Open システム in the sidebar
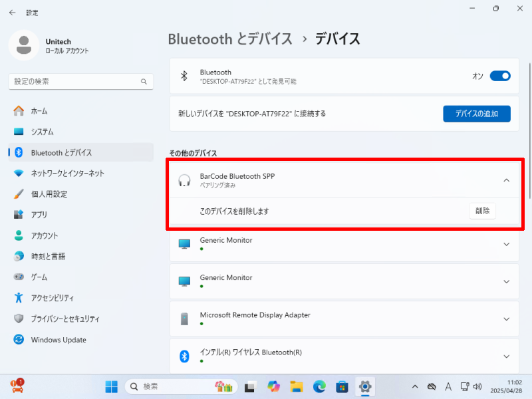The image size is (532, 399). tap(80, 132)
